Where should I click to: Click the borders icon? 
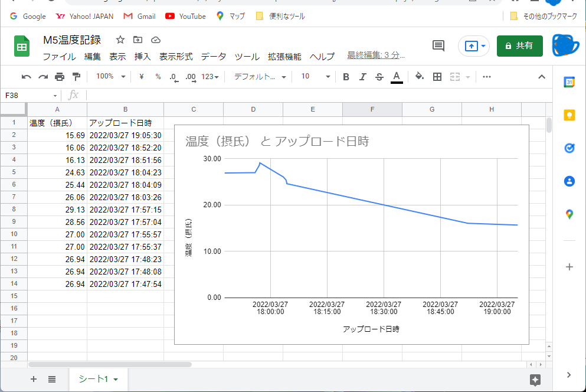(436, 76)
